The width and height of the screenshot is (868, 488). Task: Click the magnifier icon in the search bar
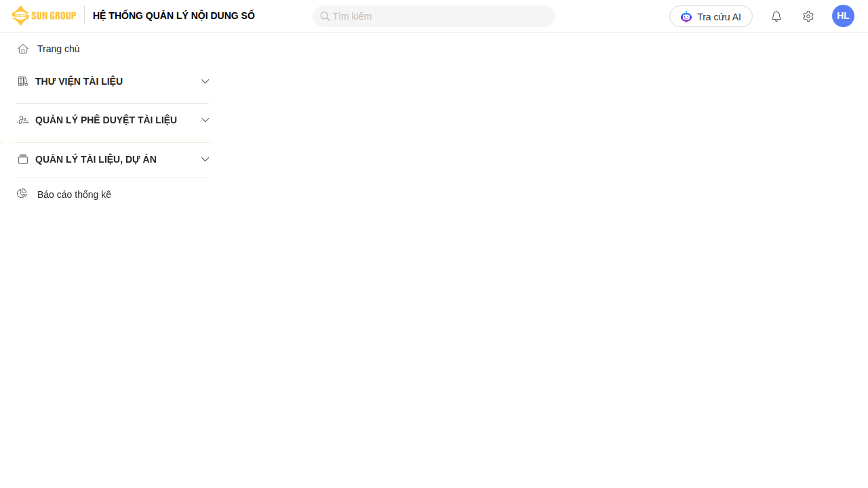pyautogui.click(x=325, y=16)
